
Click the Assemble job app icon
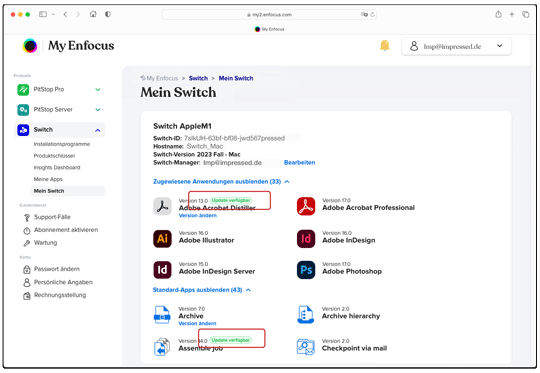pos(162,347)
